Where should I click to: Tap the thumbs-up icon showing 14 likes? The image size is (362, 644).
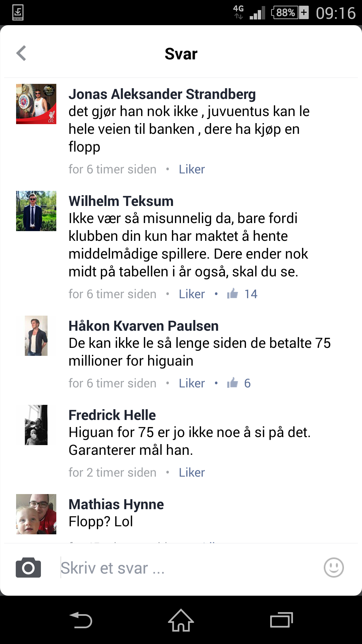233,294
